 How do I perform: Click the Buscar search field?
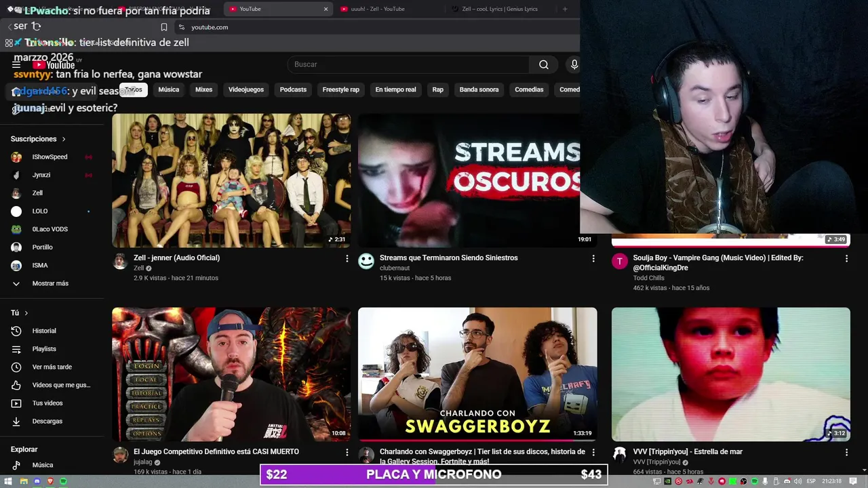point(408,64)
